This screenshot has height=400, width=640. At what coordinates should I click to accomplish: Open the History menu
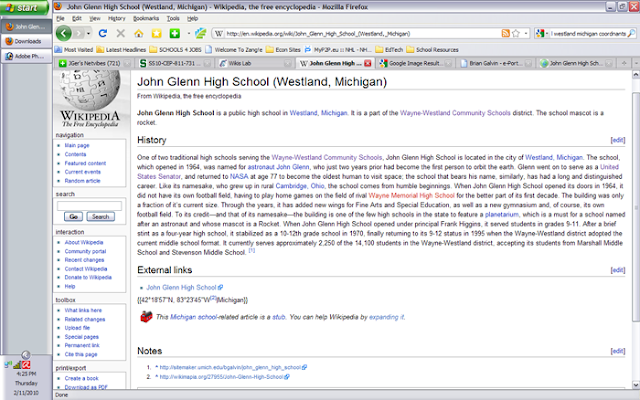point(117,18)
